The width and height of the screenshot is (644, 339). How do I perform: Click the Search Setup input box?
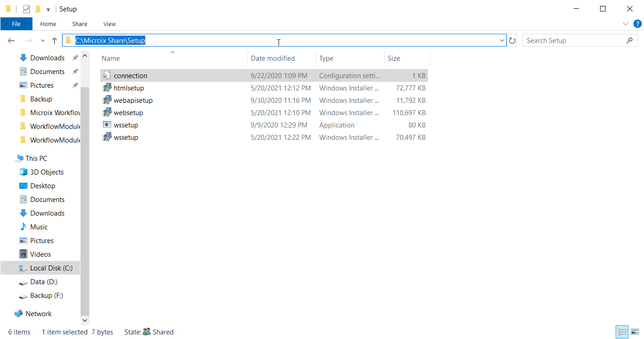[x=574, y=41]
